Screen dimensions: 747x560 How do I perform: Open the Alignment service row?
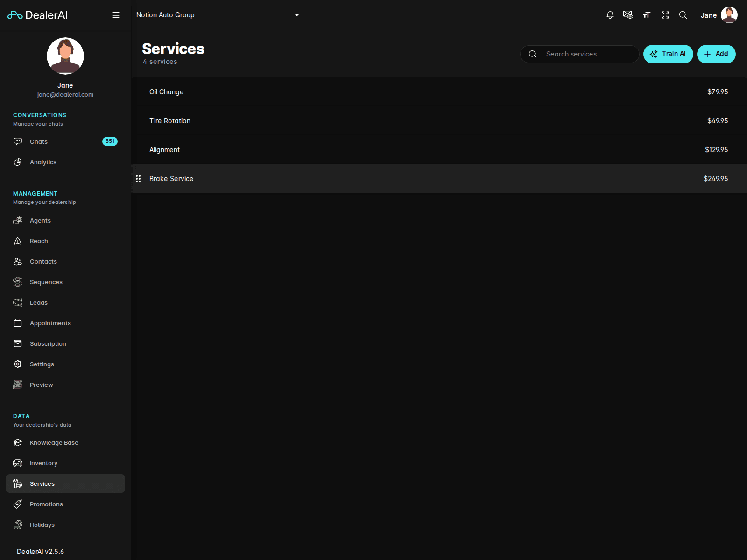[438, 150]
